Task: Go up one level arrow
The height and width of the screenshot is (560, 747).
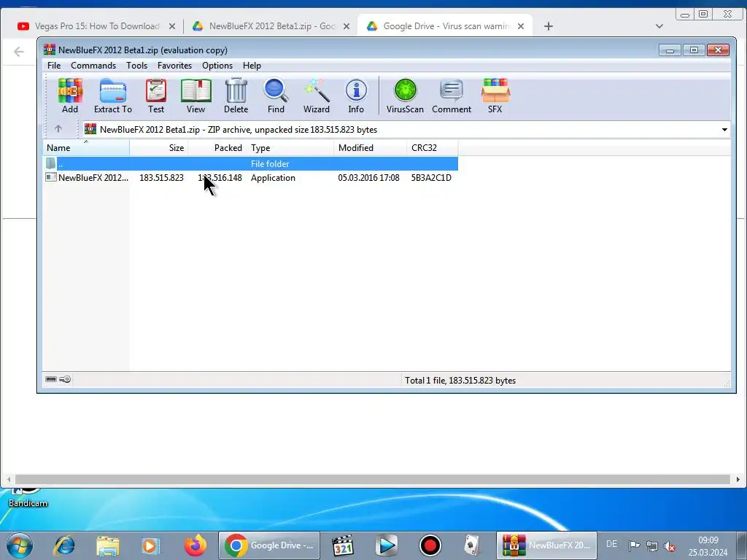Action: tap(58, 129)
